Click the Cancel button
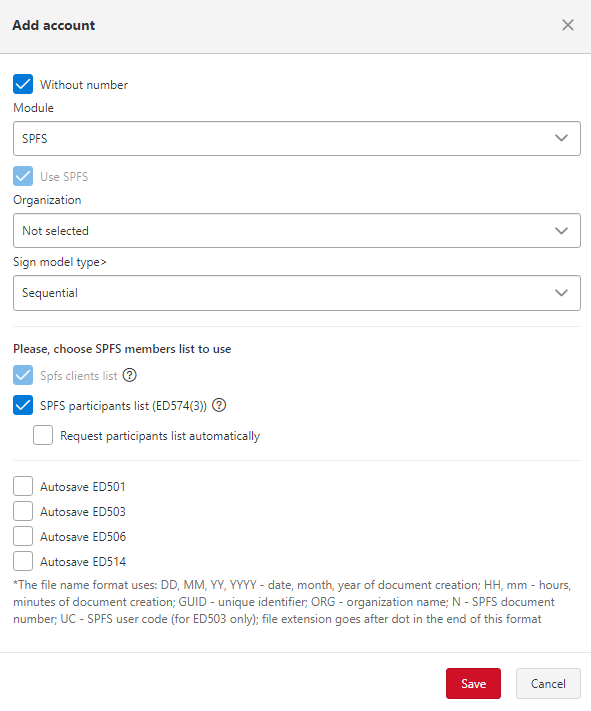This screenshot has width=591, height=711. (x=548, y=683)
